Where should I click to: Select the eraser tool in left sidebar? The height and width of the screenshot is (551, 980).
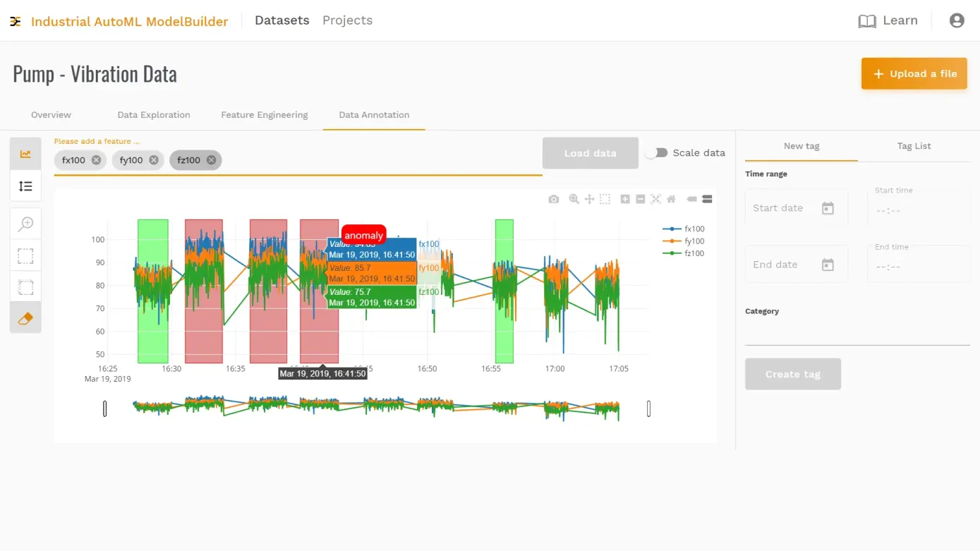tap(25, 318)
